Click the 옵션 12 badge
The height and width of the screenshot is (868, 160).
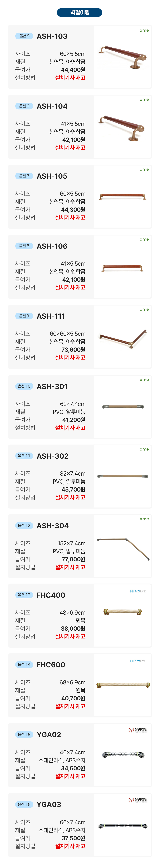tap(24, 525)
